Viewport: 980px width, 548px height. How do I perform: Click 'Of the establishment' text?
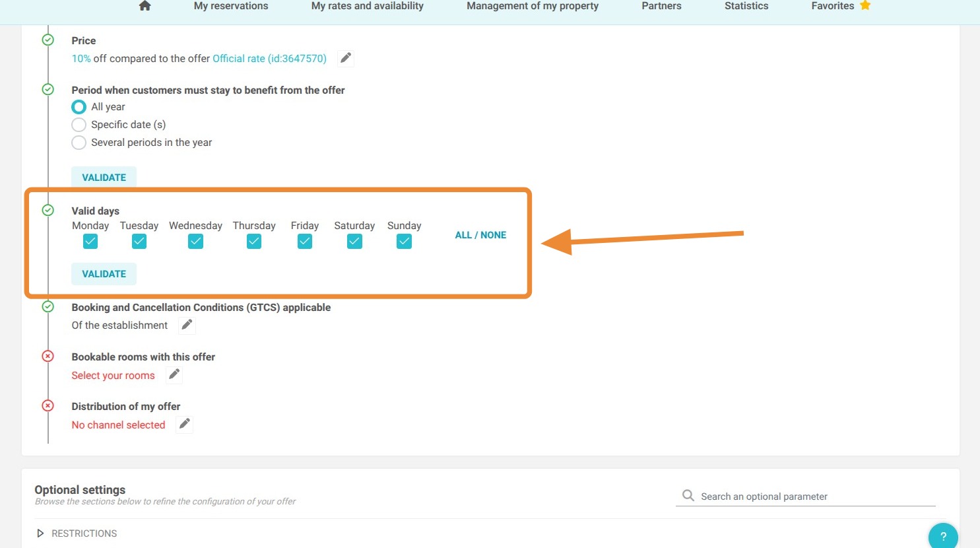[119, 325]
